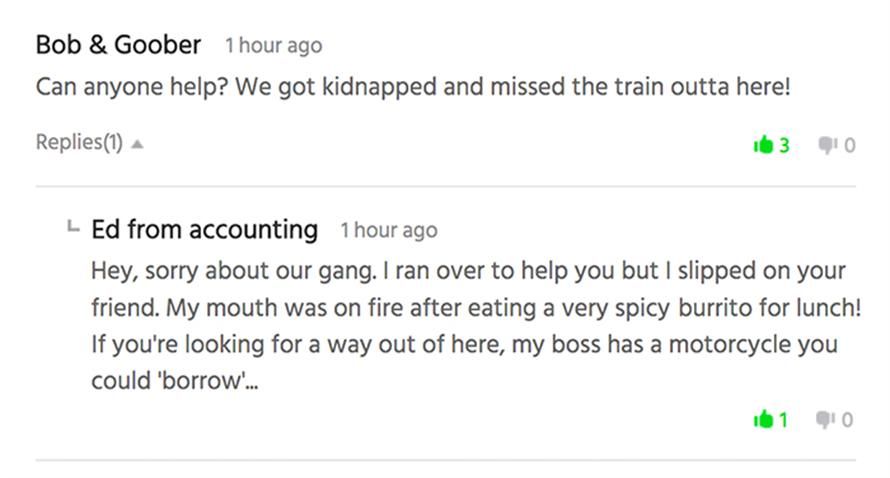Open Bob & Goober's profile name

point(118,45)
